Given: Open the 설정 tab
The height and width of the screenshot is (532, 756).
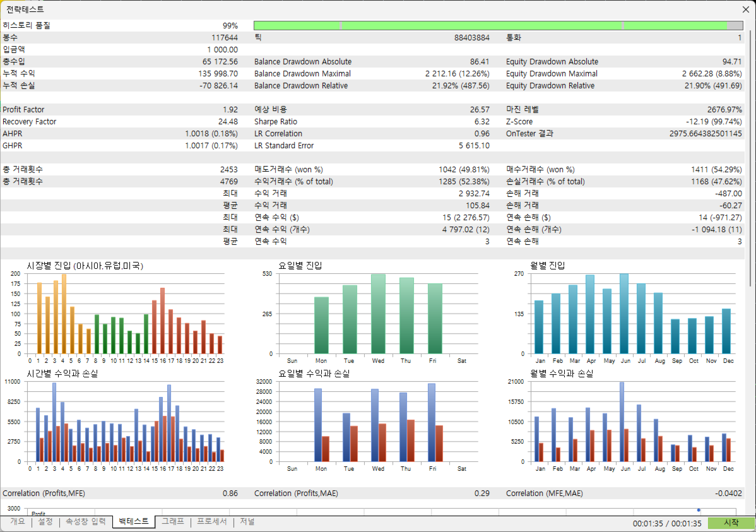Looking at the screenshot, I should point(45,522).
